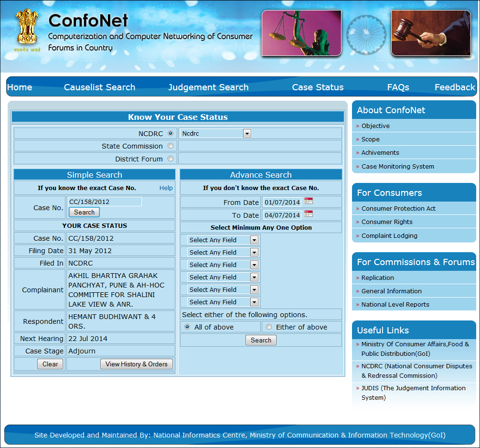This screenshot has height=448, width=480.
Task: Click View History & Orders button
Action: (137, 364)
